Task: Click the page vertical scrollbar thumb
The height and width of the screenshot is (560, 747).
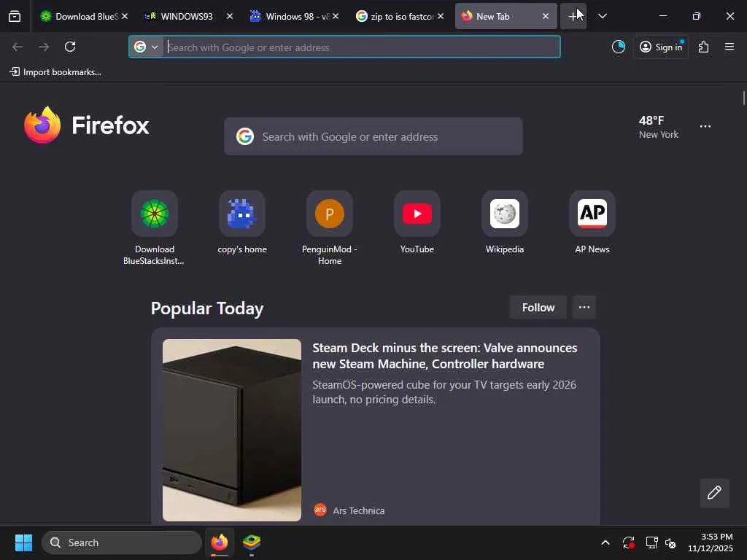Action: point(743,98)
